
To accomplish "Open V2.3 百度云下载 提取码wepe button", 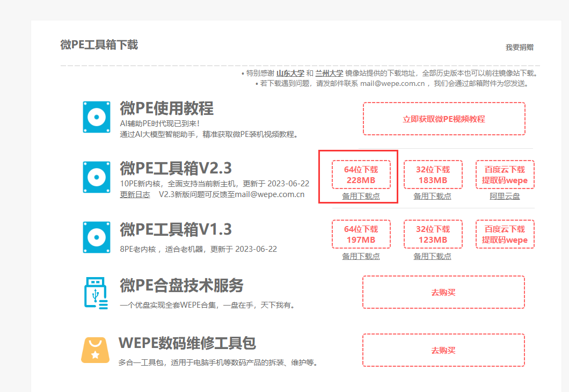I will pyautogui.click(x=505, y=175).
